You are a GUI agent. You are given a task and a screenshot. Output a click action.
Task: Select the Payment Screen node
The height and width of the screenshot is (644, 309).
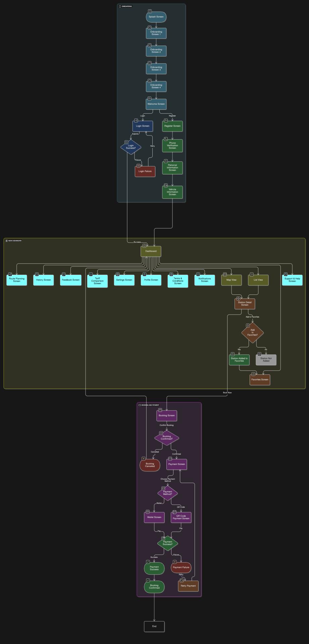(x=177, y=464)
